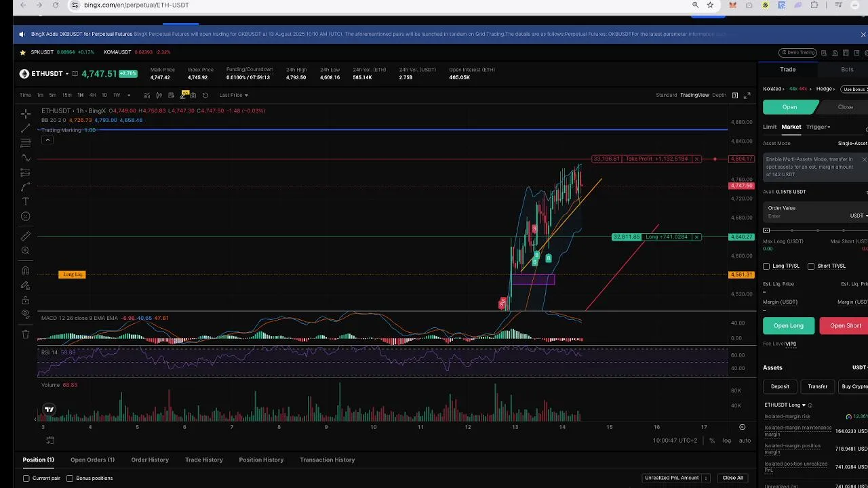Open the emoji sticker tool
868x488 pixels.
pyautogui.click(x=25, y=217)
